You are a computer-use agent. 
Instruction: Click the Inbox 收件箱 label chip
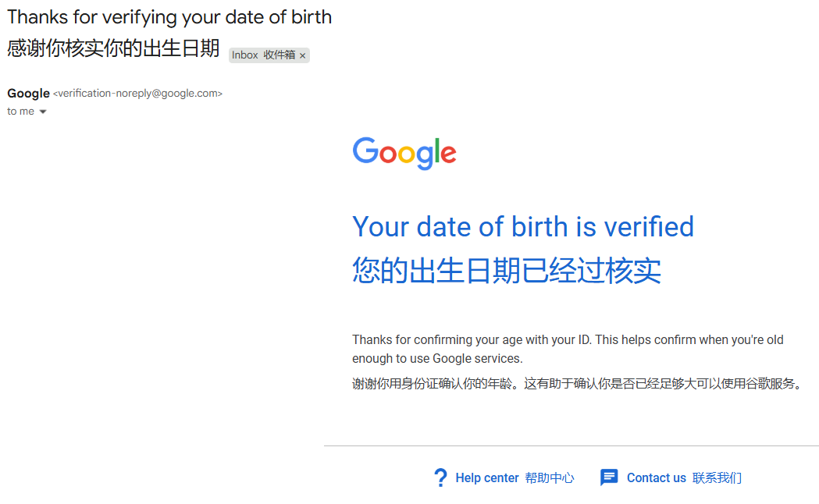tap(262, 55)
